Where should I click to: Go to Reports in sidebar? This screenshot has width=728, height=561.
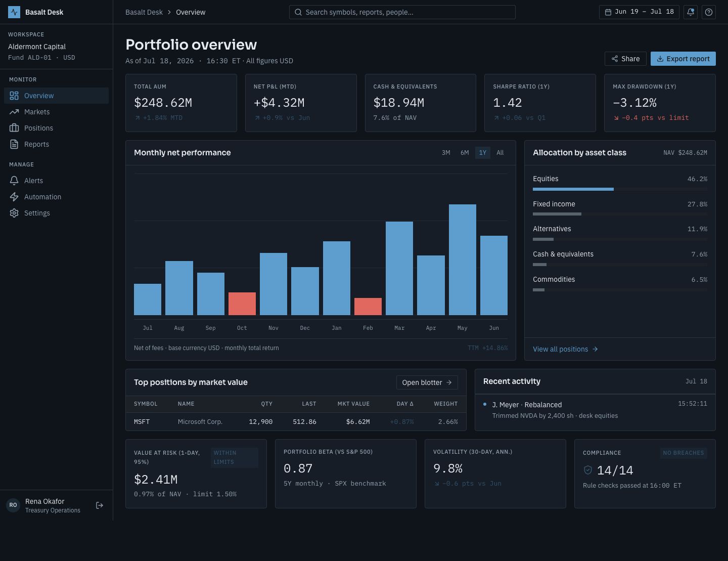pyautogui.click(x=56, y=144)
